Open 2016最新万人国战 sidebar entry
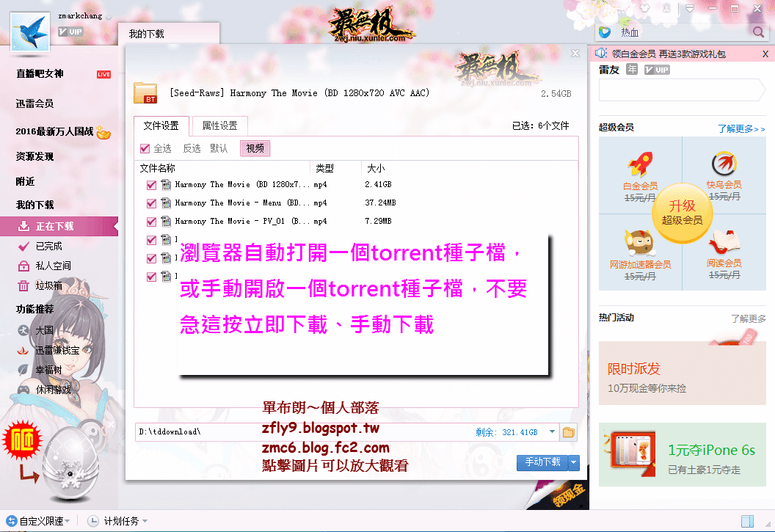 pyautogui.click(x=54, y=131)
